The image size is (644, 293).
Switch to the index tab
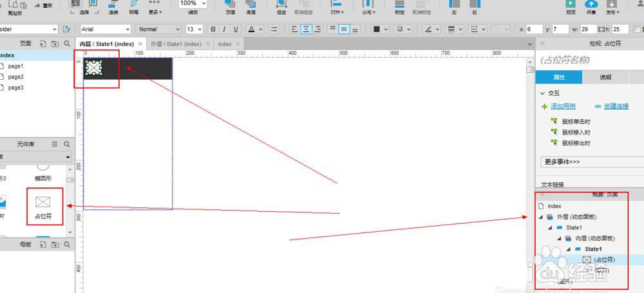click(x=225, y=44)
